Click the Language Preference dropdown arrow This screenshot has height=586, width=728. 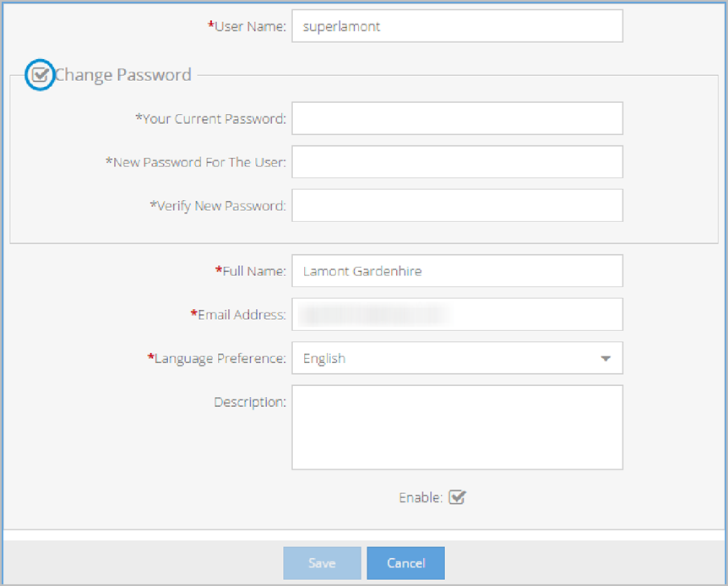tap(605, 359)
